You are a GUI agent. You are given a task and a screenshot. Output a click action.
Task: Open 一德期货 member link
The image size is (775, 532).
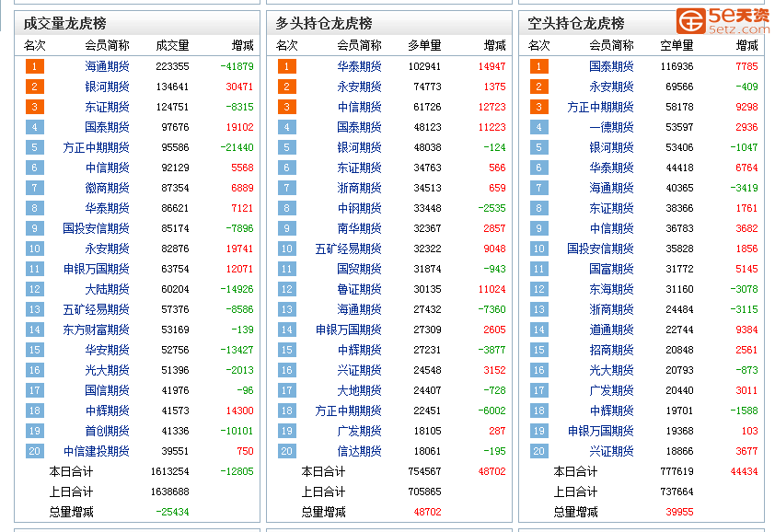coord(611,127)
